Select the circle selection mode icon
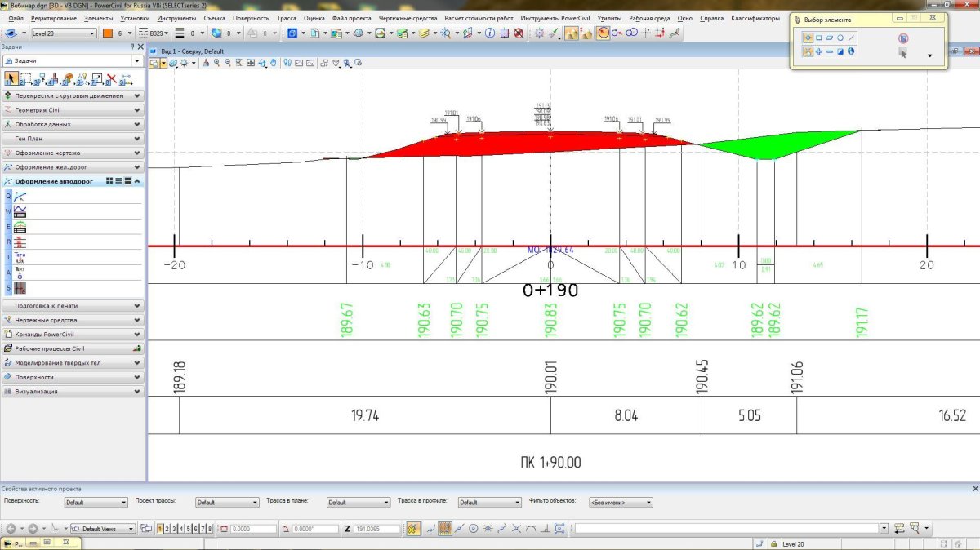The width and height of the screenshot is (980, 550). click(x=840, y=38)
